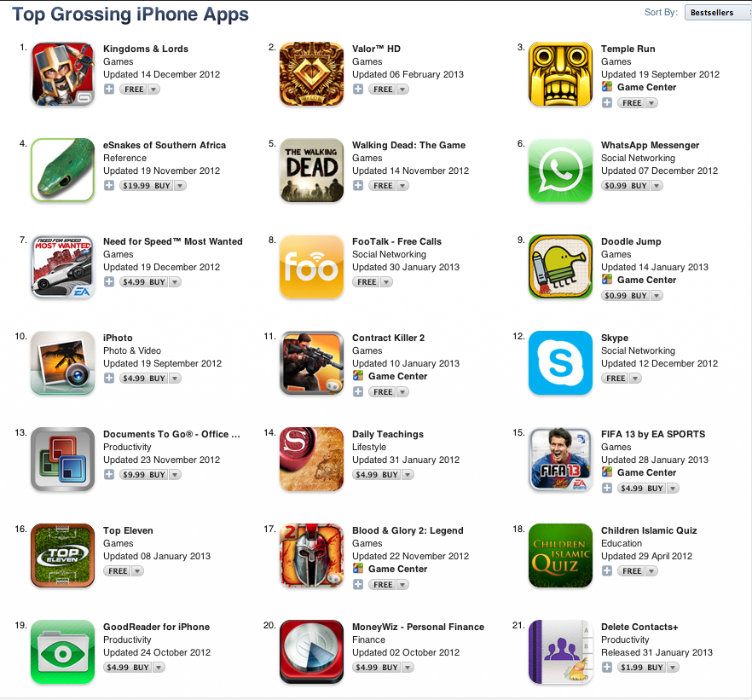This screenshot has height=700, width=752.
Task: Open the WhatsApp Messenger app icon
Action: 560,171
